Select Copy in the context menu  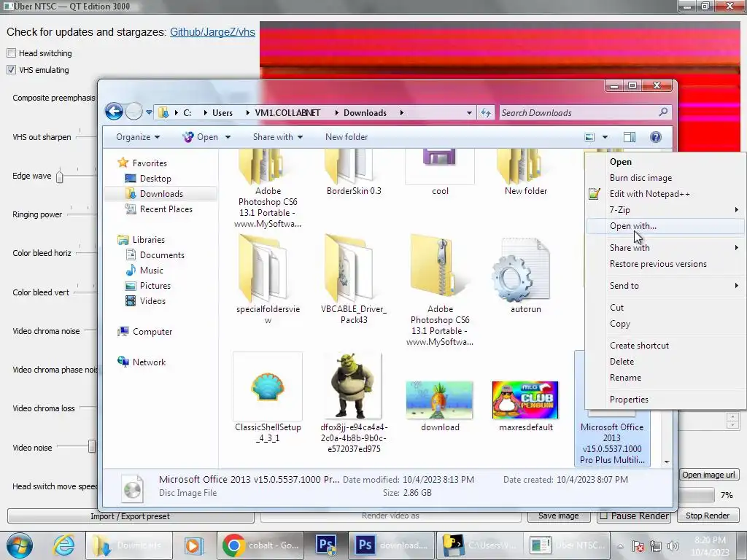pos(666,324)
